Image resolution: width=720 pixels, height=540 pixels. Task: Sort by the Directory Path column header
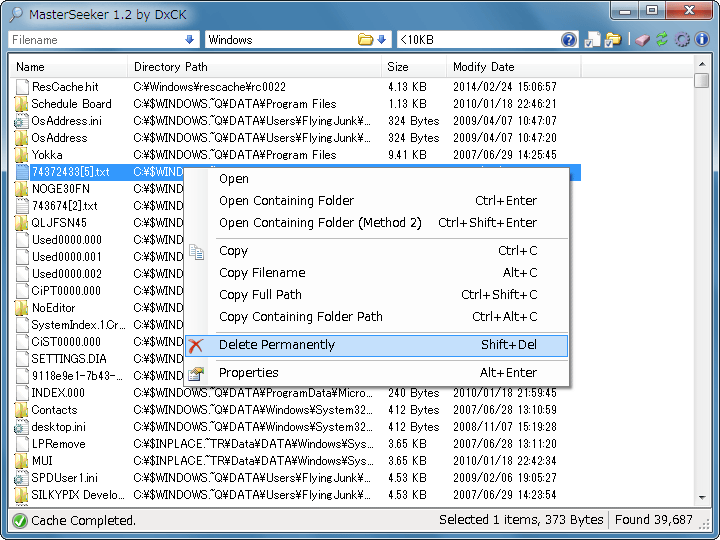click(254, 67)
